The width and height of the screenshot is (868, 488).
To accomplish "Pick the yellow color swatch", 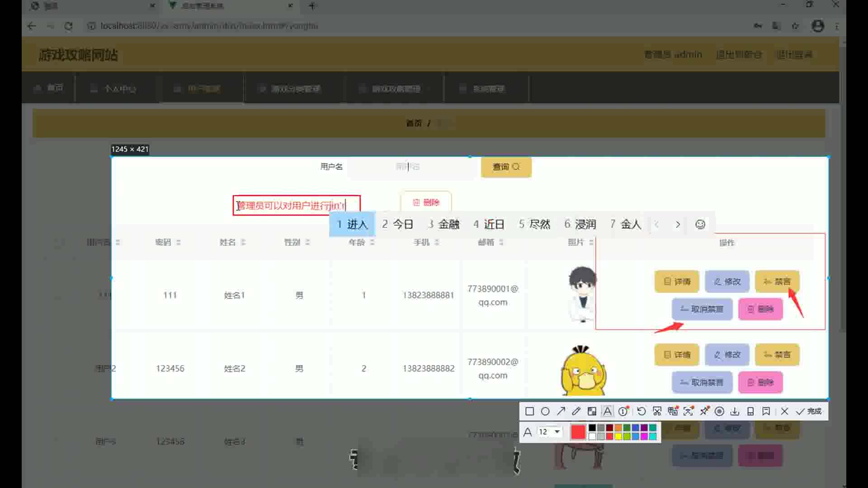I will (618, 436).
